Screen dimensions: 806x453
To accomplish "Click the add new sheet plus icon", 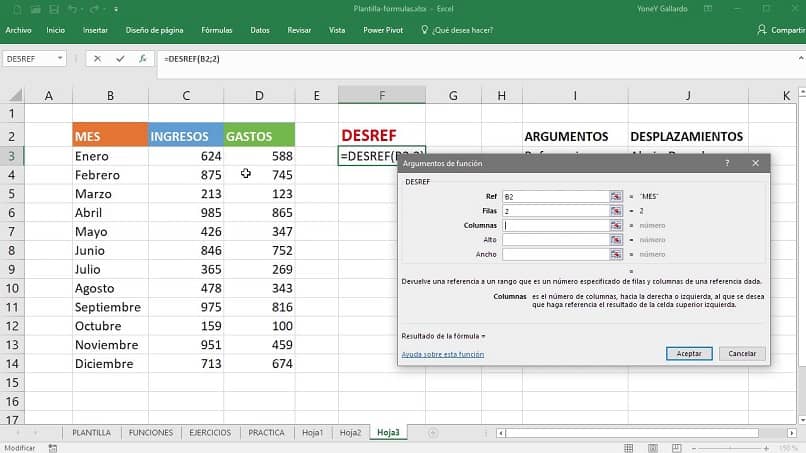I will [x=432, y=433].
